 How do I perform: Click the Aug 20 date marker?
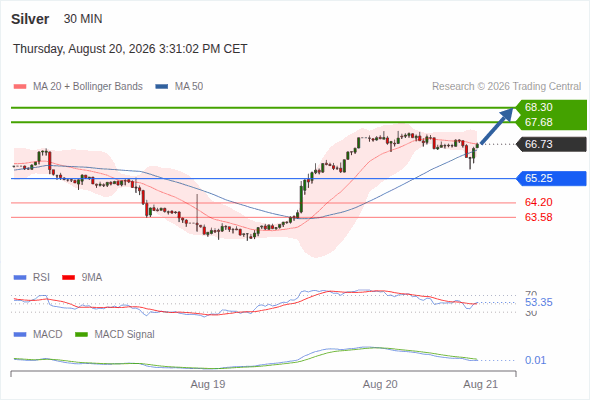coord(380,385)
